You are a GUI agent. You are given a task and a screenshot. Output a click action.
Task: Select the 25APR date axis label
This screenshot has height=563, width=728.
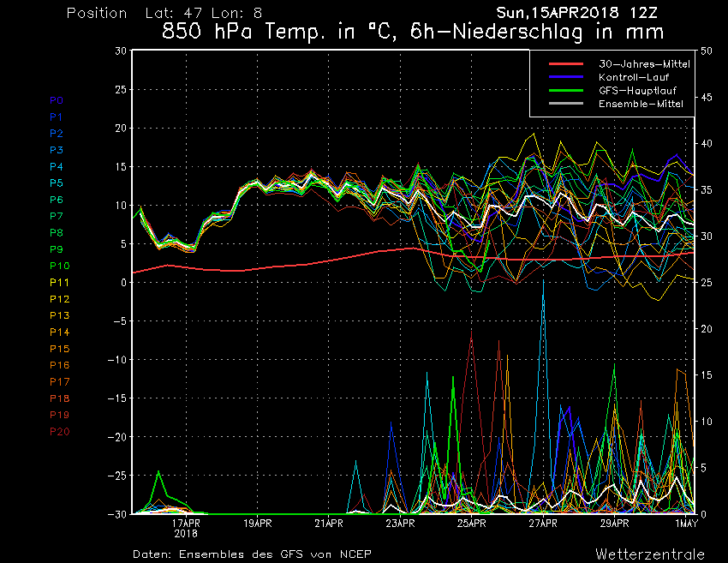tap(472, 522)
